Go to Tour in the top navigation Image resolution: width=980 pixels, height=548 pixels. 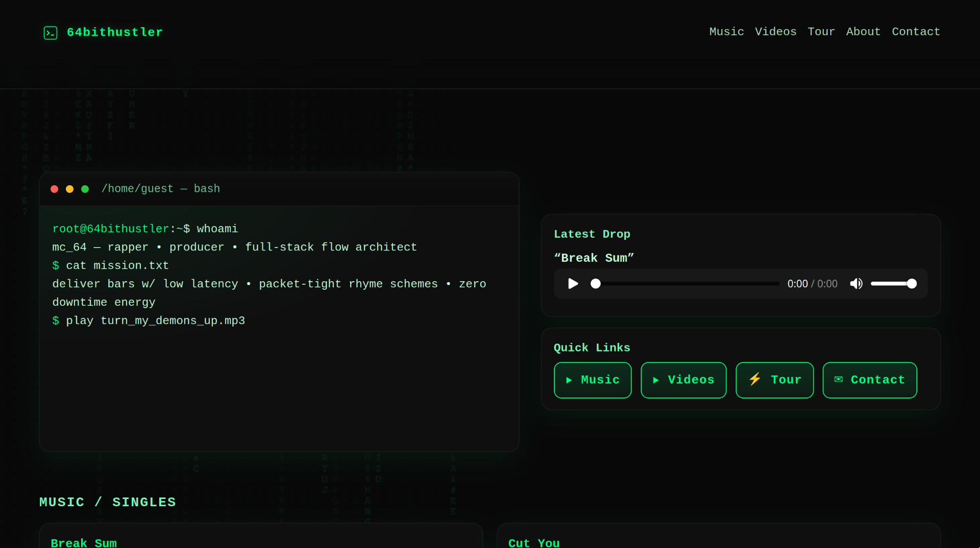point(821,32)
